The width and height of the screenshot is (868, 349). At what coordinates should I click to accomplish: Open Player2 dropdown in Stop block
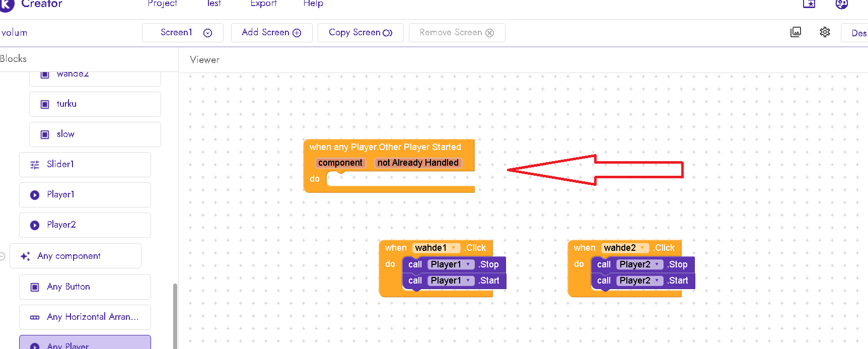657,264
